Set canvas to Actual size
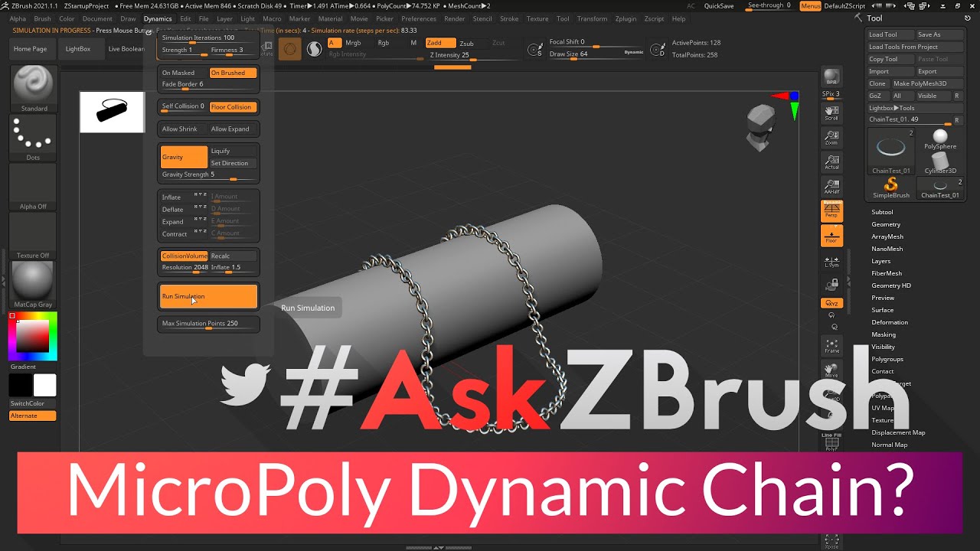Screen dimensions: 980x551 coord(831,162)
